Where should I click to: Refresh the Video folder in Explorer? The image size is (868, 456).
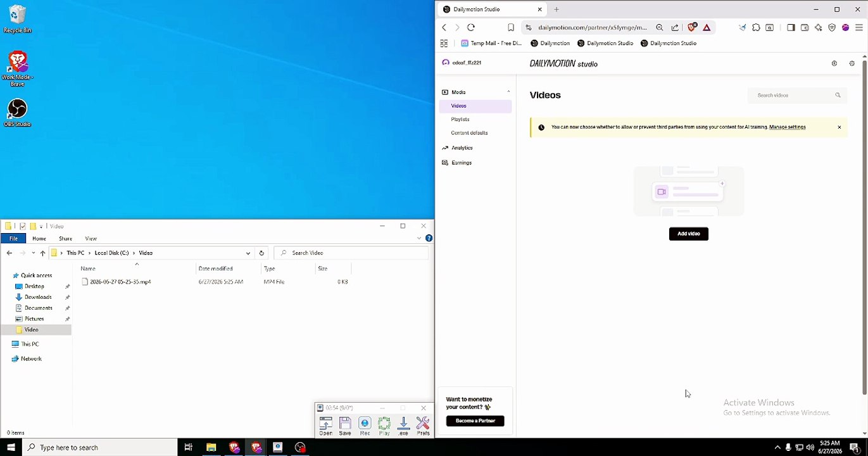pyautogui.click(x=261, y=253)
